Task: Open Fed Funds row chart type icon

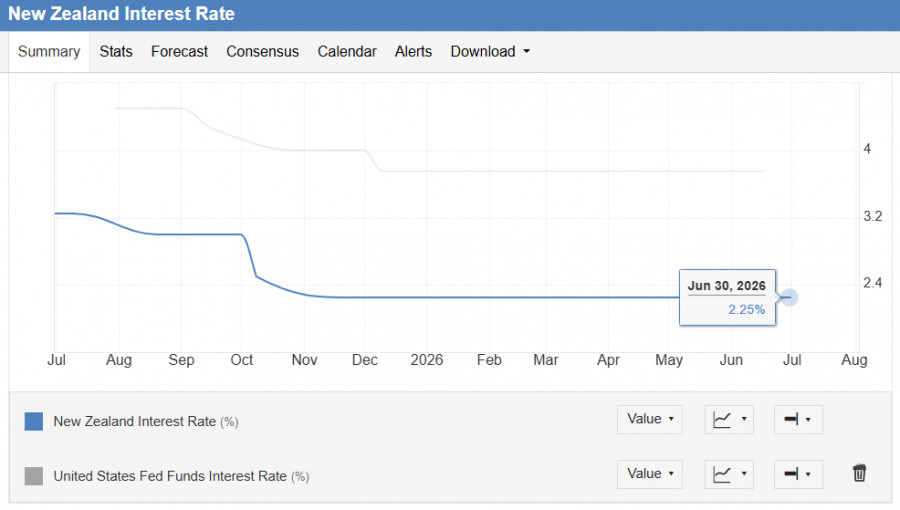Action: [x=729, y=474]
